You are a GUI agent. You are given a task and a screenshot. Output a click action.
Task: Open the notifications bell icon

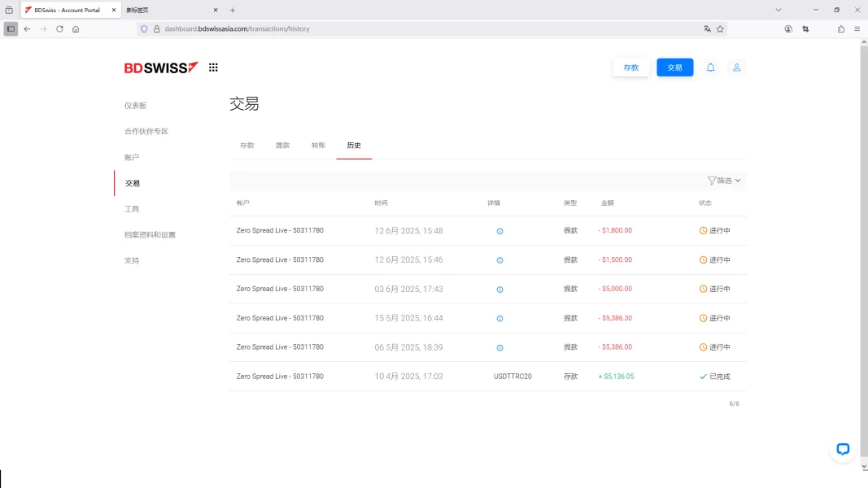pos(710,68)
